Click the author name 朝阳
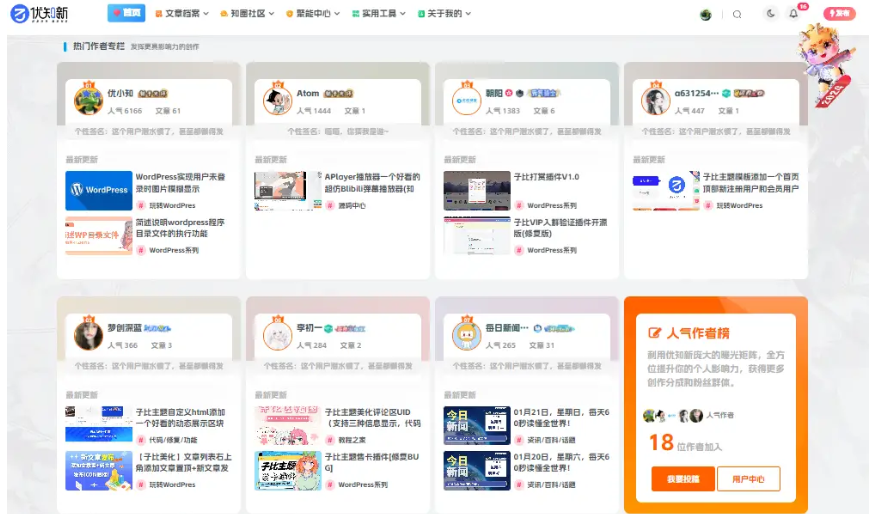 point(494,93)
